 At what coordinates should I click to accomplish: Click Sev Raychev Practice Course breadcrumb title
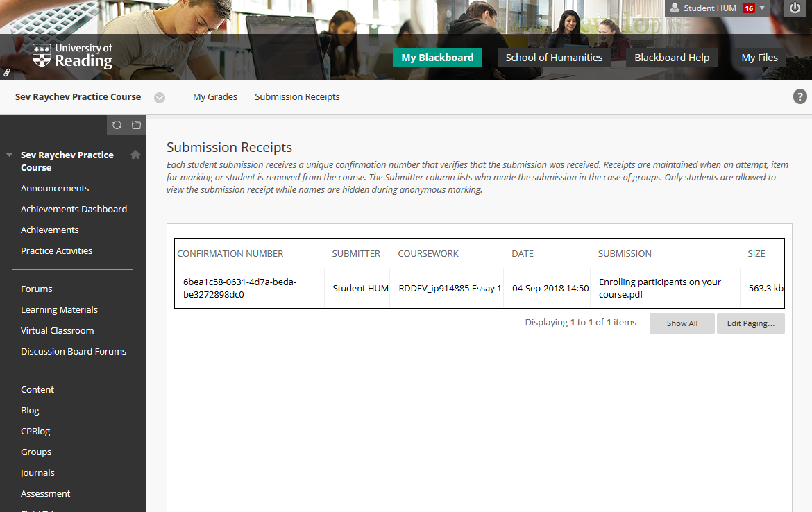[x=78, y=97]
